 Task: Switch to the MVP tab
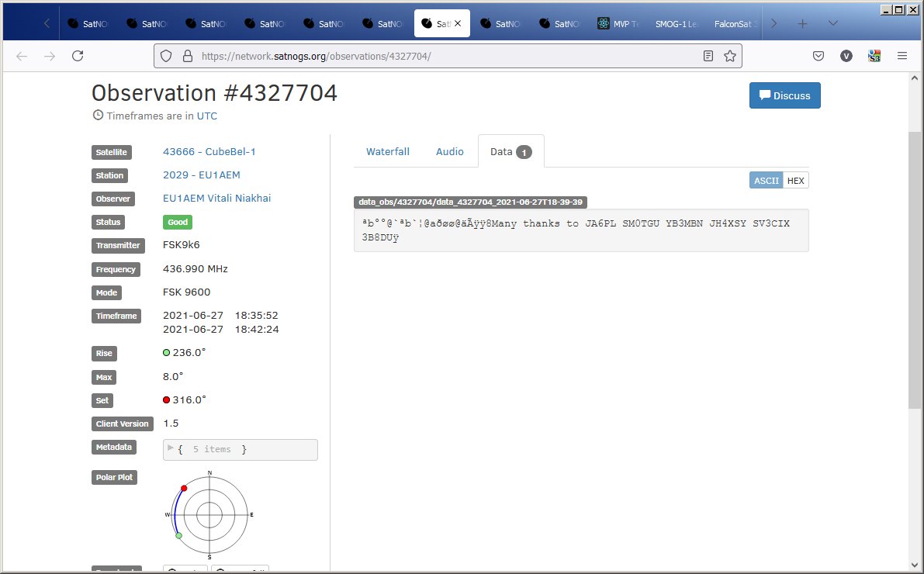coord(618,23)
